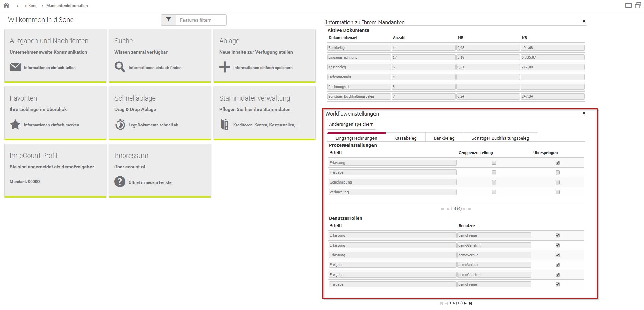Go to next page in Benutzerrollen pager
This screenshot has width=644, height=310.
(x=465, y=303)
